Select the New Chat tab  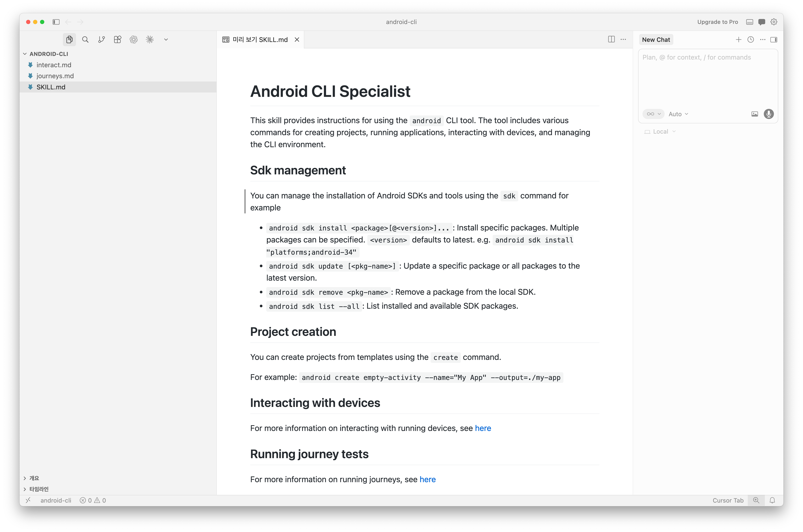(656, 40)
